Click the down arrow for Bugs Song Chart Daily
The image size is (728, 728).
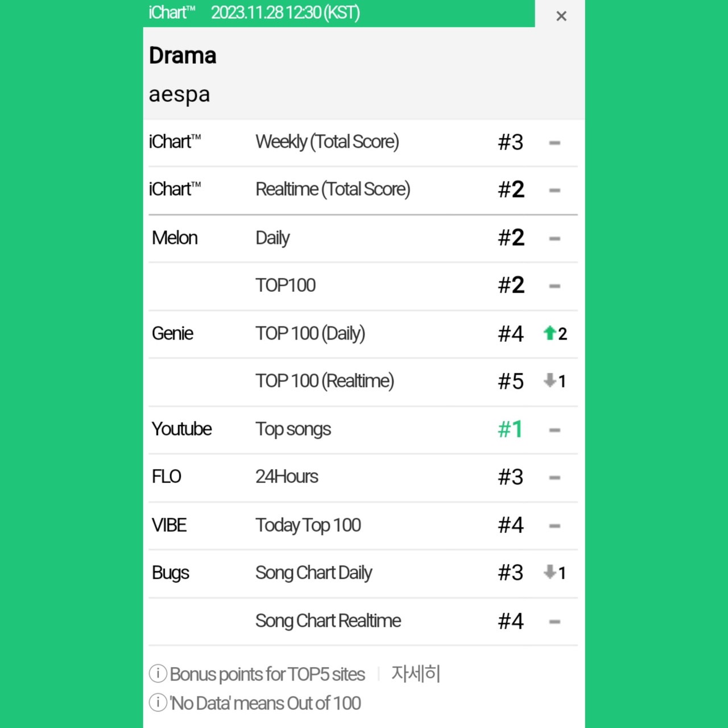click(x=549, y=572)
